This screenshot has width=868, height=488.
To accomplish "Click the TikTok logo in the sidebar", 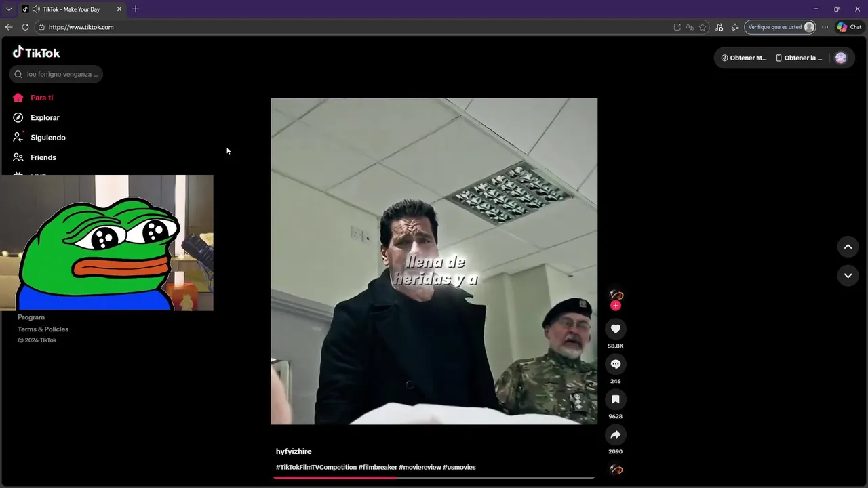I will point(36,52).
